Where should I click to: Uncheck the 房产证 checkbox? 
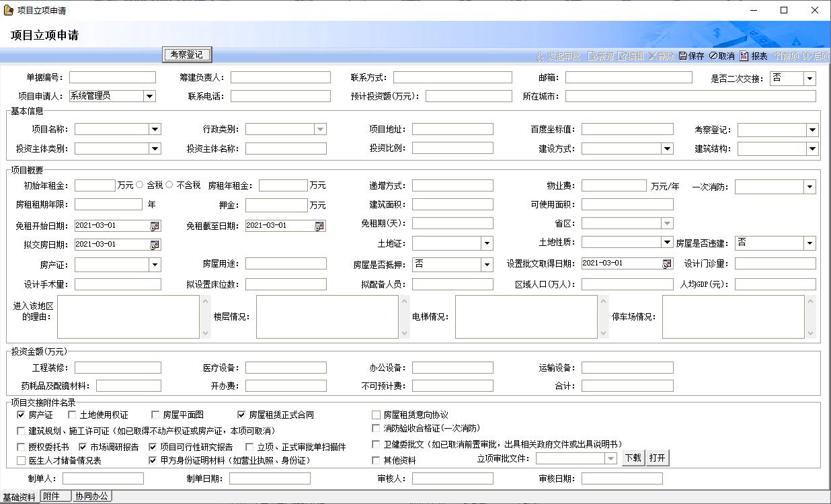click(21, 415)
